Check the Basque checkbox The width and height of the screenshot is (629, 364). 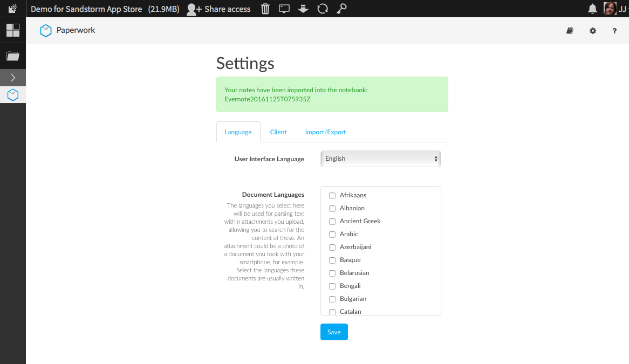(x=332, y=260)
